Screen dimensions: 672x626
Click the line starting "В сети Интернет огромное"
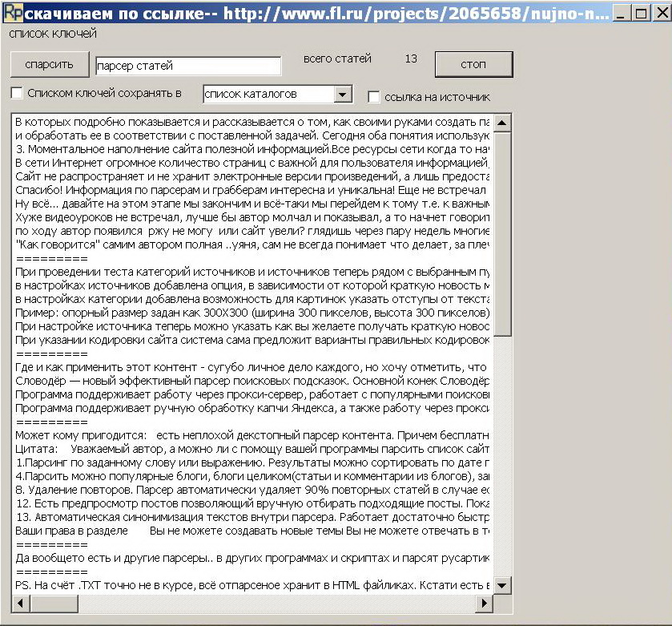[x=252, y=163]
